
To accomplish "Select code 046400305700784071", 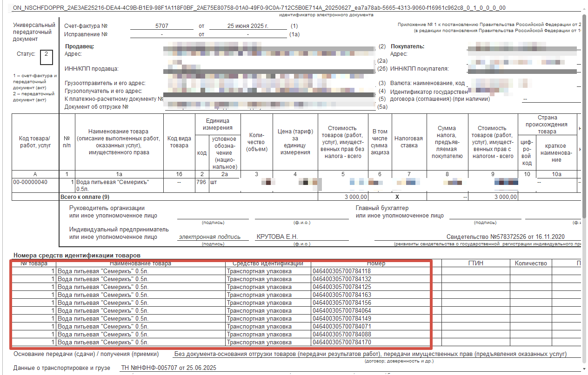I will coord(342,327).
